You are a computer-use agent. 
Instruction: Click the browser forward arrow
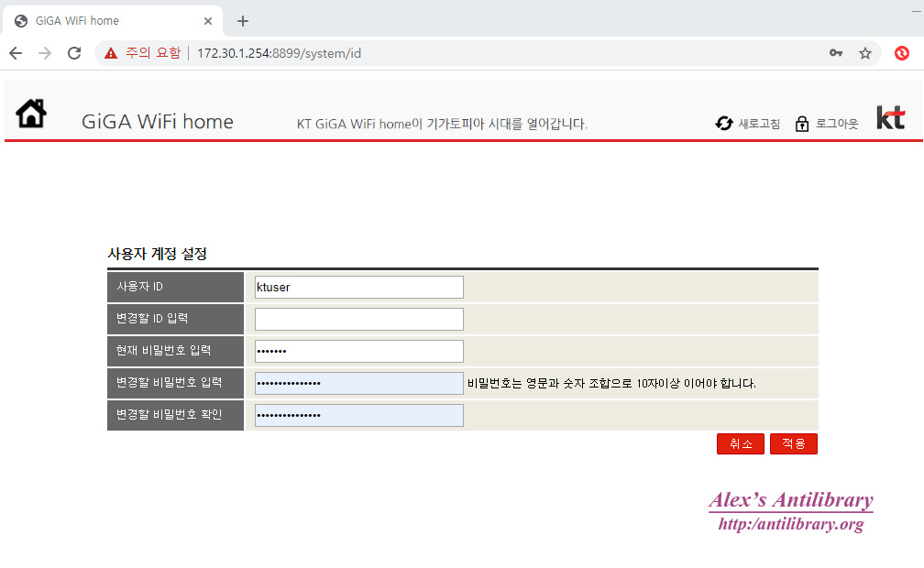pyautogui.click(x=45, y=53)
